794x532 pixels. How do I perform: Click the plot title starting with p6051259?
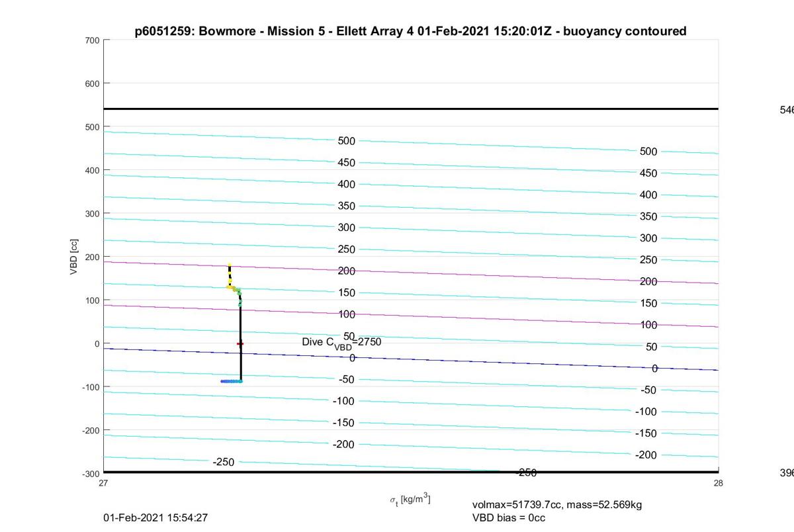pos(410,31)
